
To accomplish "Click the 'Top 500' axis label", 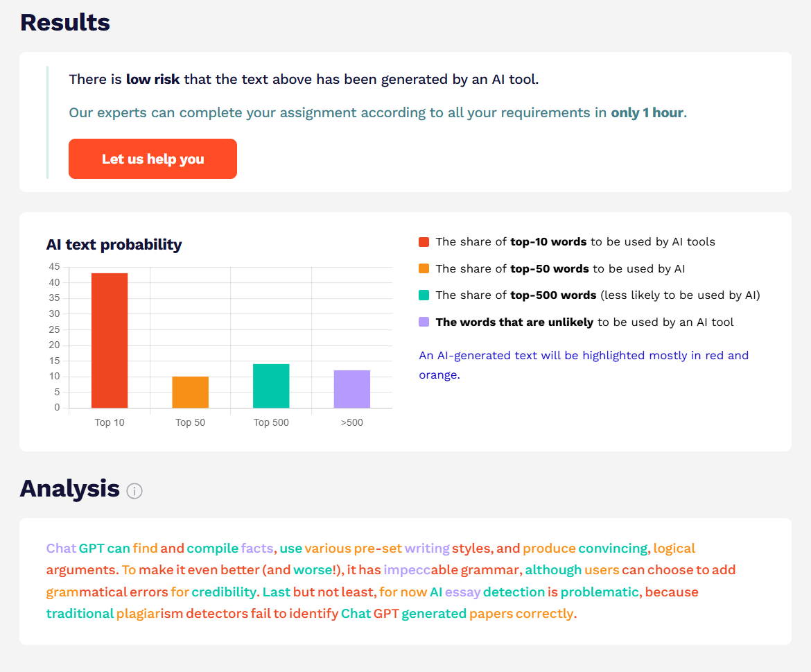I will click(271, 422).
